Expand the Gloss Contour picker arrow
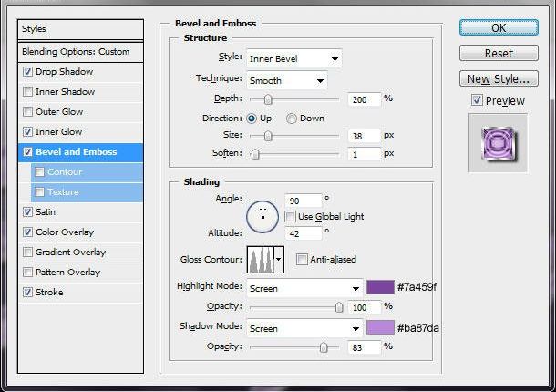The height and width of the screenshot is (392, 556). pyautogui.click(x=279, y=260)
